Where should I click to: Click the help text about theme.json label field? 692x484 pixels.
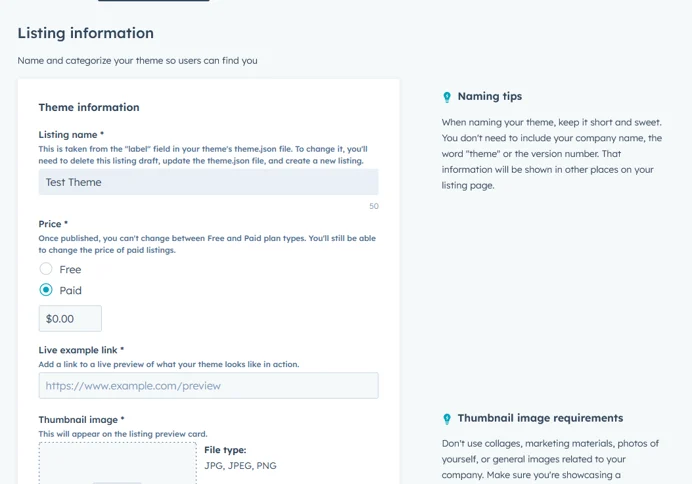pos(203,155)
